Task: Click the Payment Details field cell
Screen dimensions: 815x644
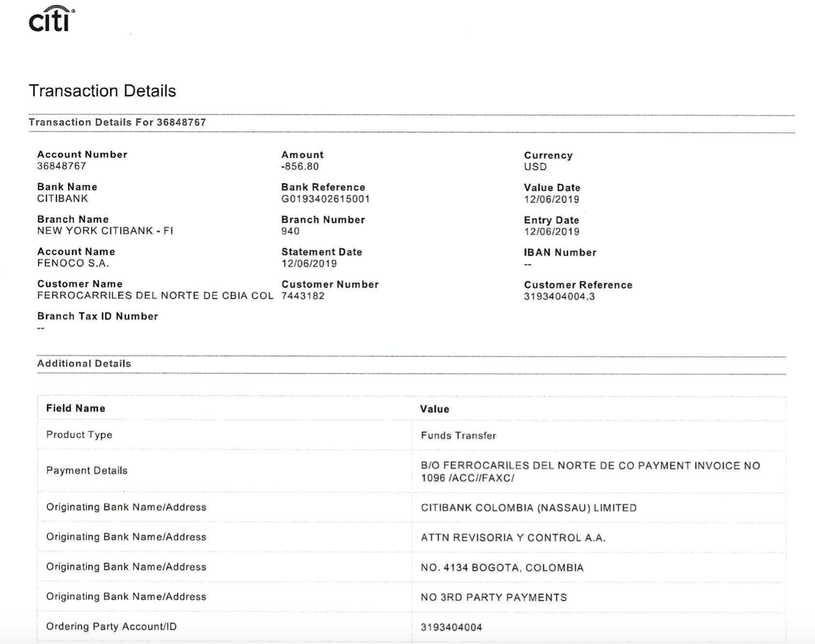Action: coord(225,471)
